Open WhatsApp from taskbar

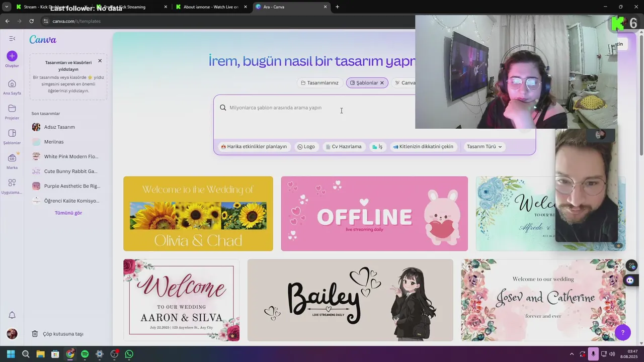pos(129,354)
